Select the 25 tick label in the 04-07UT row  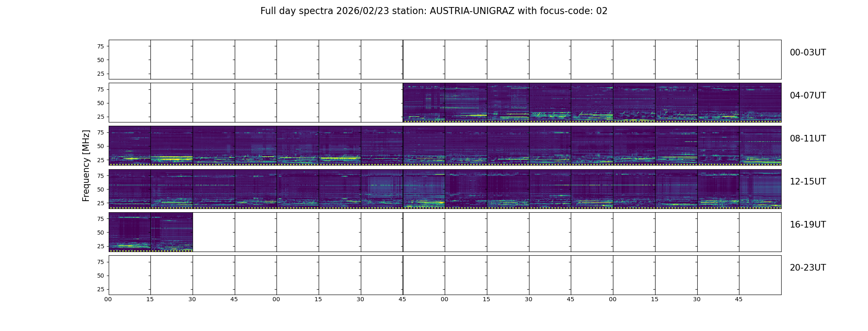point(100,117)
